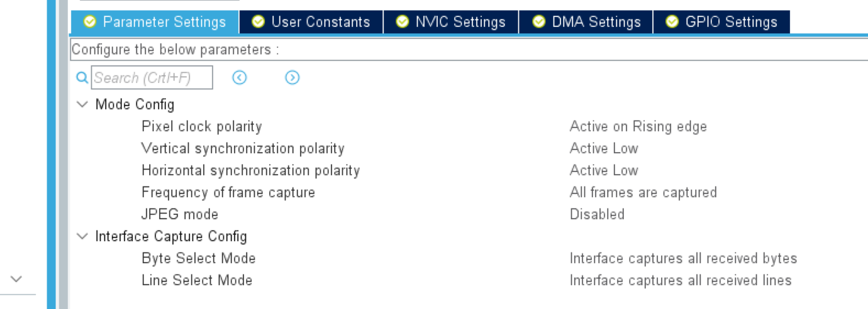Open the GPIO Settings tab
Viewport: 868px width, 309px height.
click(x=731, y=22)
